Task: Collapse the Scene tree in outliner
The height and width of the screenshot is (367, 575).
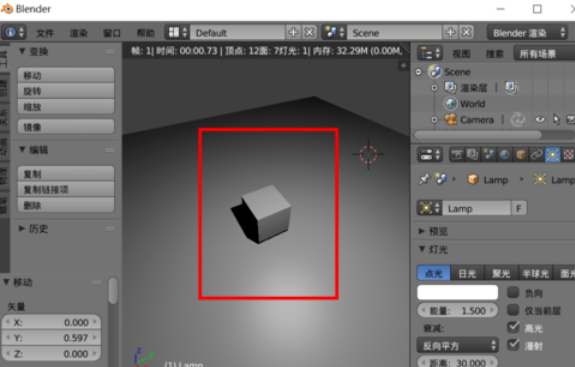Action: [418, 72]
